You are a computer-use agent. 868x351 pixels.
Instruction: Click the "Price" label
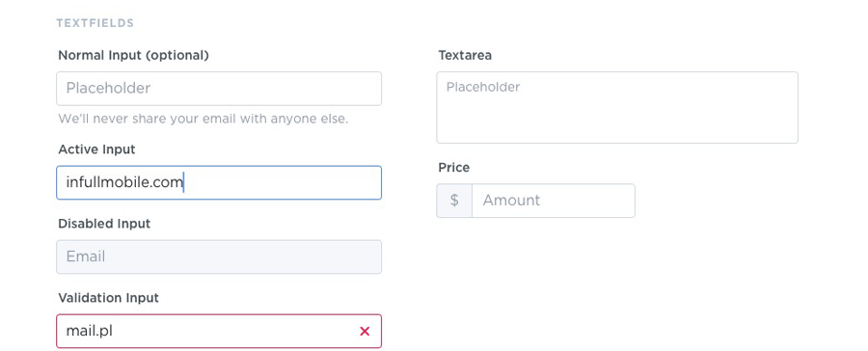click(x=454, y=167)
